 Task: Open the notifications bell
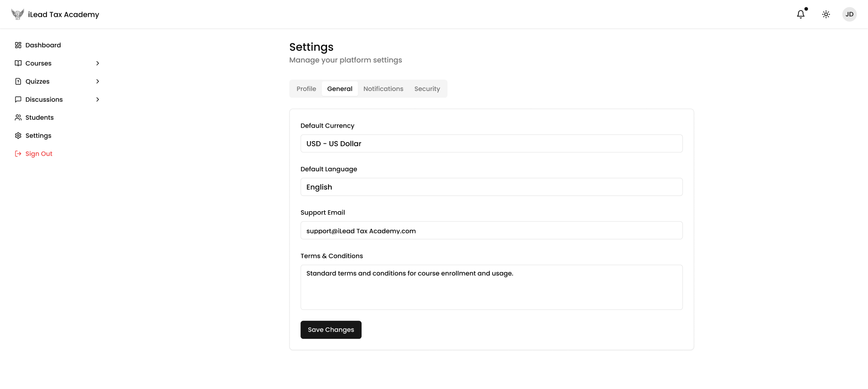801,14
